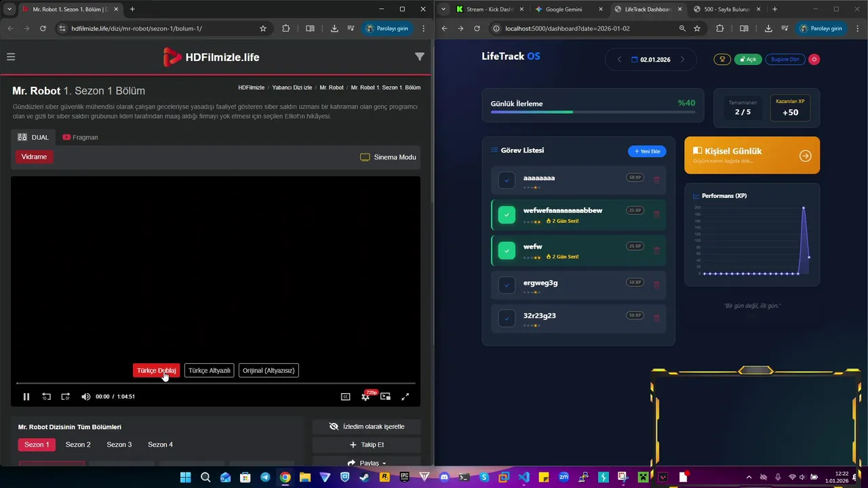Screen dimensions: 868x488
Task: Select Türkçe Dublaj audio option
Action: pos(157,371)
